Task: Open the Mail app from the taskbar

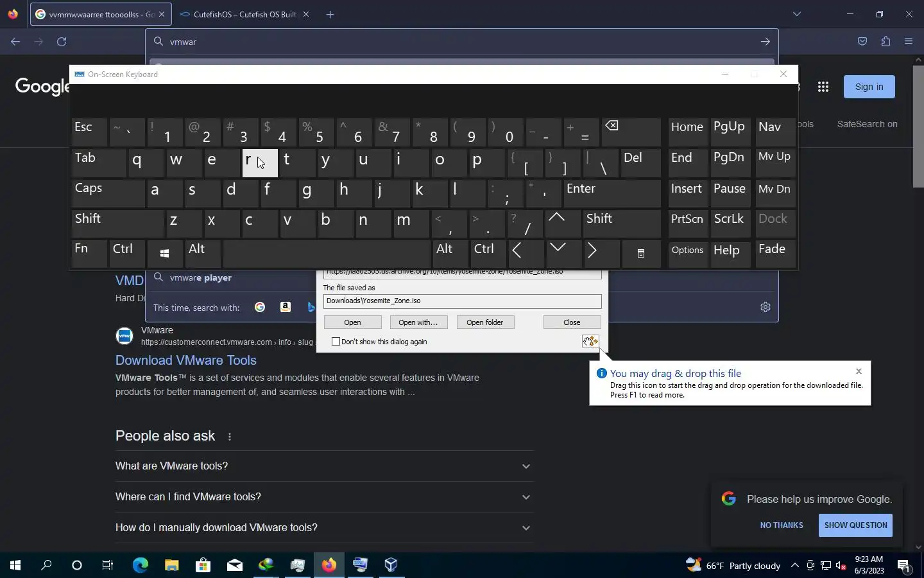Action: tap(234, 565)
